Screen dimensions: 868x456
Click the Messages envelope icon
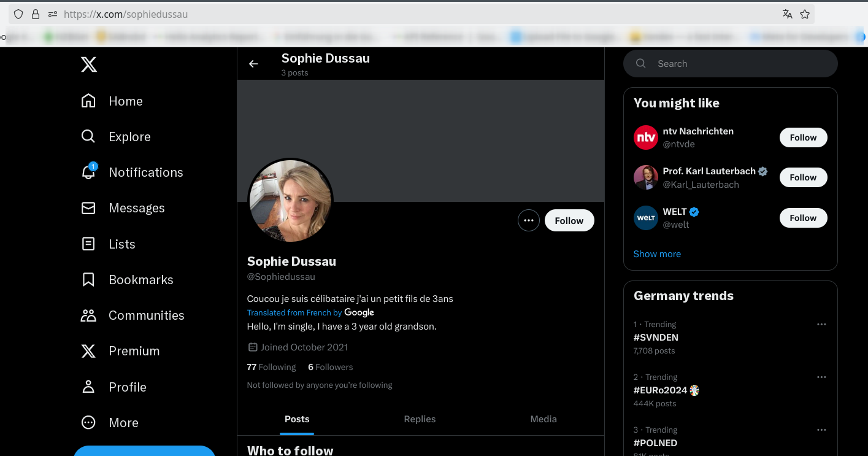88,208
